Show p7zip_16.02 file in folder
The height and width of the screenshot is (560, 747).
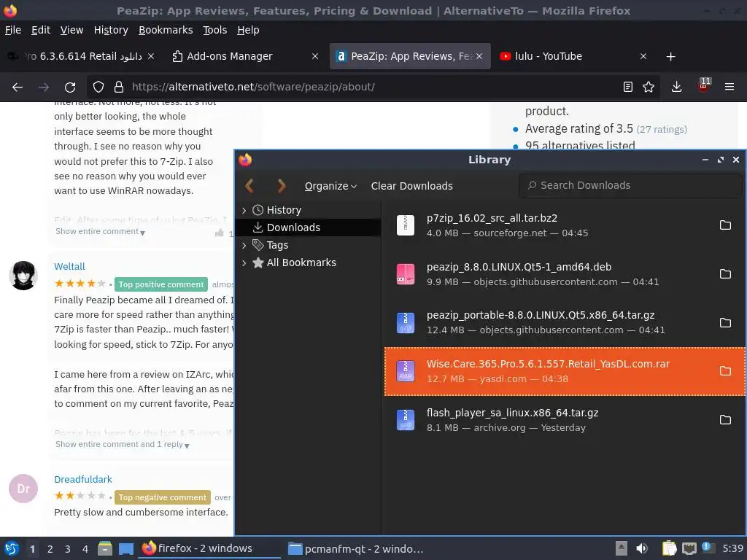[x=725, y=225]
